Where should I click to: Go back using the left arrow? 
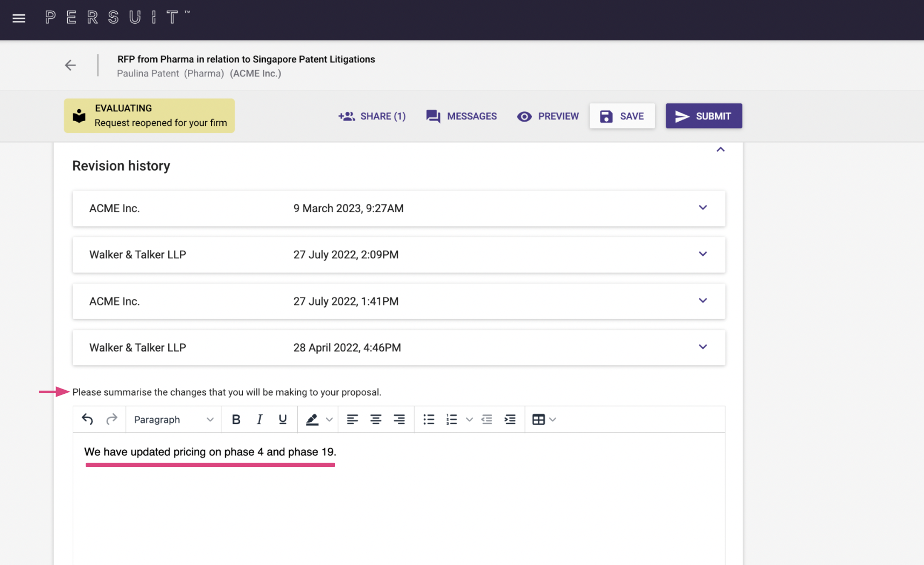(71, 65)
